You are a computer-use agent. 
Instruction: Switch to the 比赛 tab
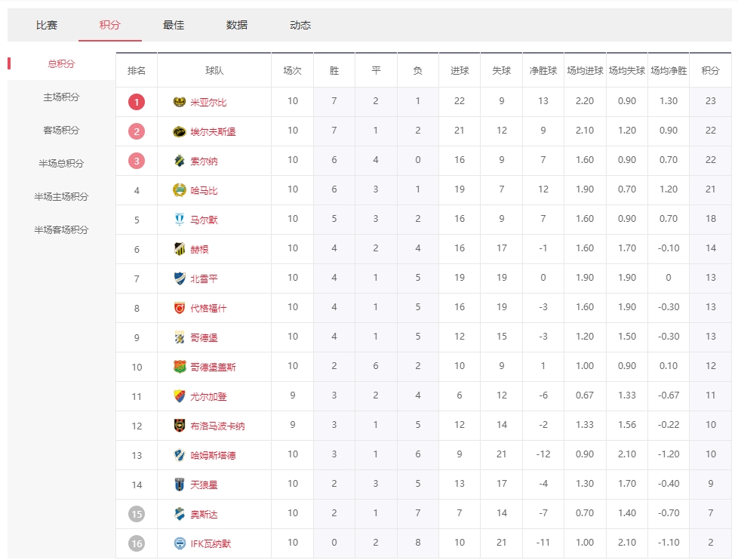[x=47, y=25]
